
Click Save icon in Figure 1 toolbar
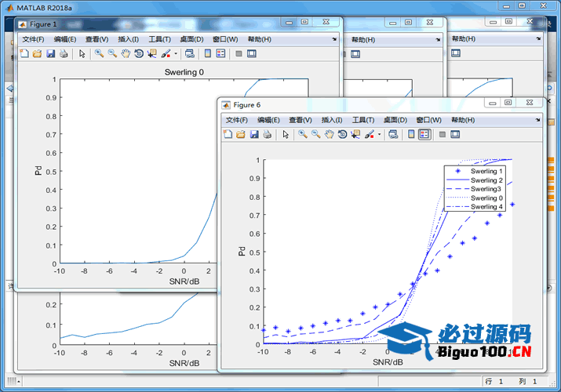pyautogui.click(x=50, y=53)
